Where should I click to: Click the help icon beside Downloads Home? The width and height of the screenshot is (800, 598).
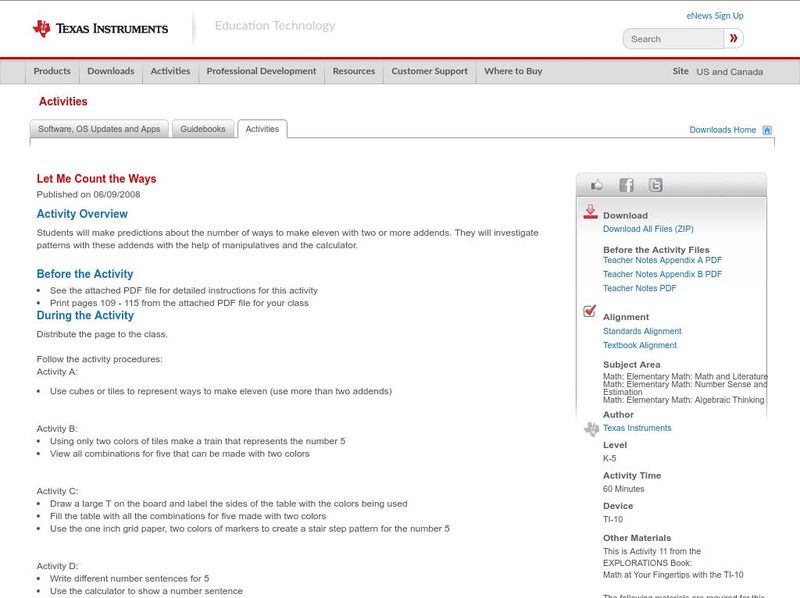coord(768,130)
